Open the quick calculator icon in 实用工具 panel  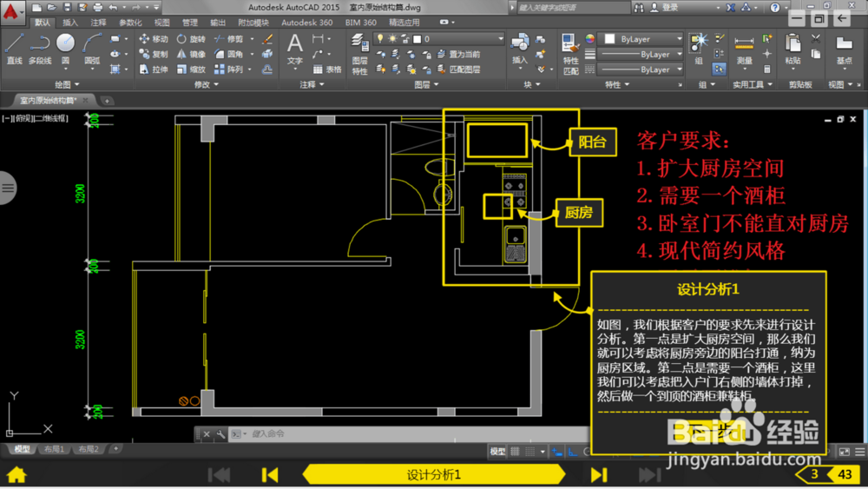pyautogui.click(x=766, y=69)
